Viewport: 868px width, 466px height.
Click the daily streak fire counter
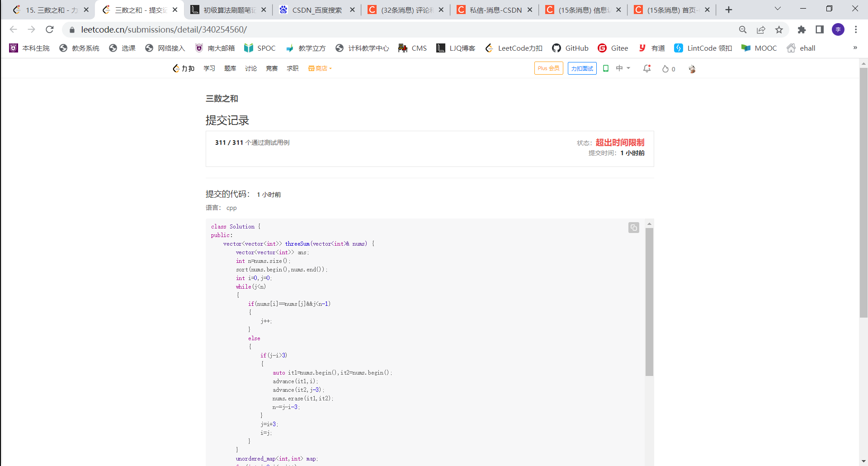point(668,69)
